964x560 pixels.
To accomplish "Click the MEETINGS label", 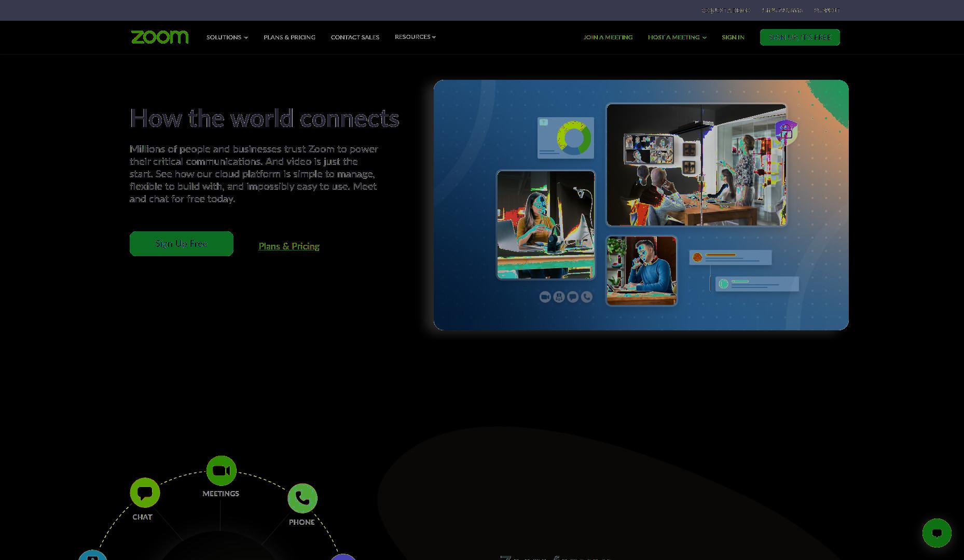I will (x=221, y=494).
